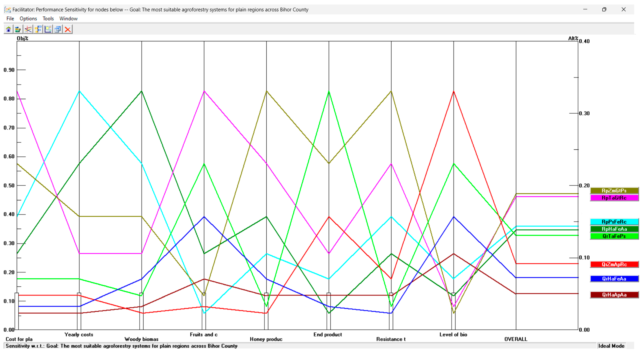Open the File menu
The height and width of the screenshot is (353, 644).
pyautogui.click(x=10, y=19)
